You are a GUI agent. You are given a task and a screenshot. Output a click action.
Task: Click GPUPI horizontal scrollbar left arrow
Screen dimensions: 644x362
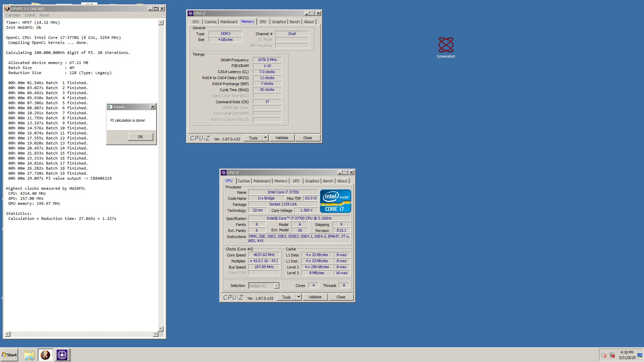8,334
